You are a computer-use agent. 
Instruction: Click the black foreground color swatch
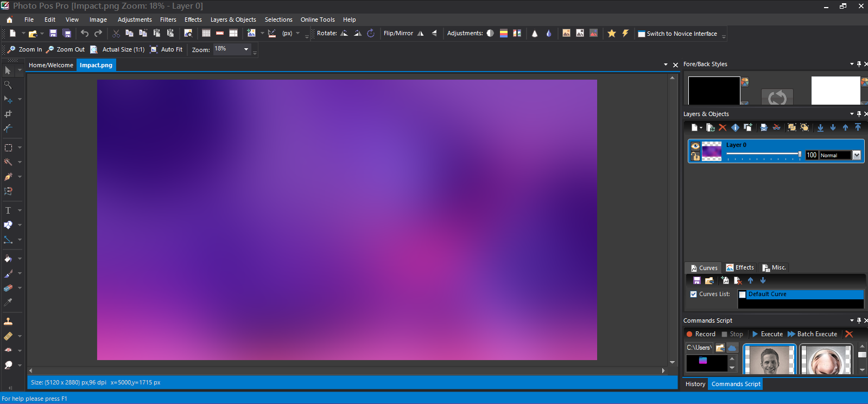tap(714, 90)
